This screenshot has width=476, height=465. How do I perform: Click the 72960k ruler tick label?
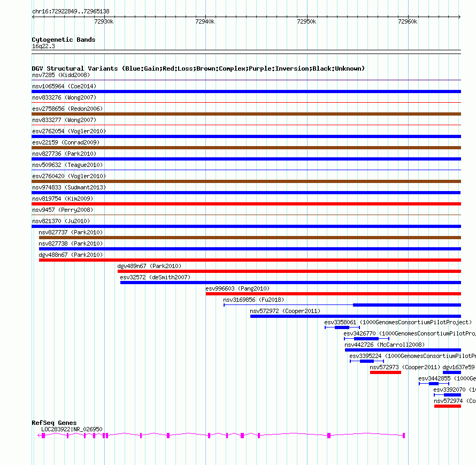[x=408, y=21]
